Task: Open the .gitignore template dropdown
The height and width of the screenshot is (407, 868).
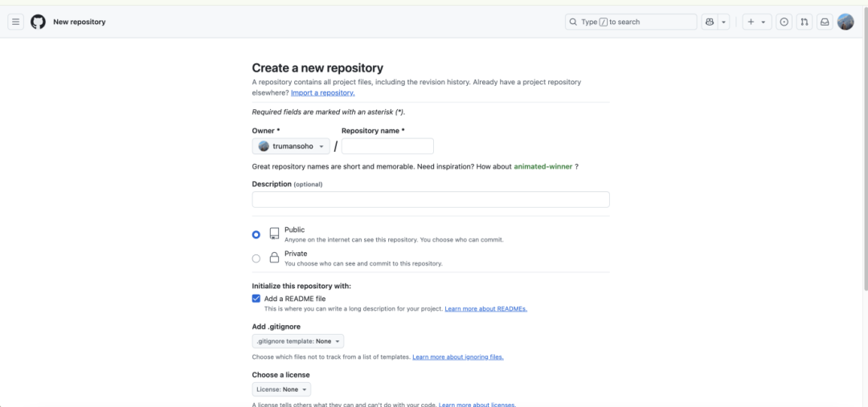Action: tap(298, 341)
